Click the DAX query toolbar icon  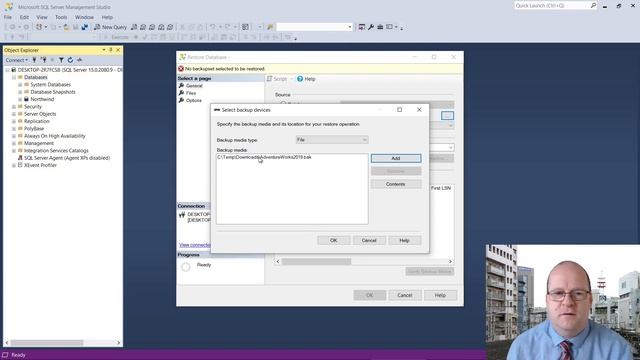(170, 27)
